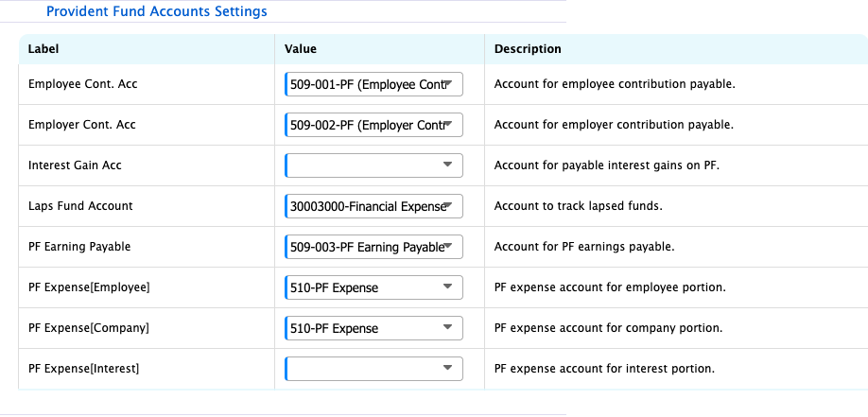The width and height of the screenshot is (868, 417).
Task: Open the PF Expense[Employee] dropdown
Action: pyautogui.click(x=373, y=287)
